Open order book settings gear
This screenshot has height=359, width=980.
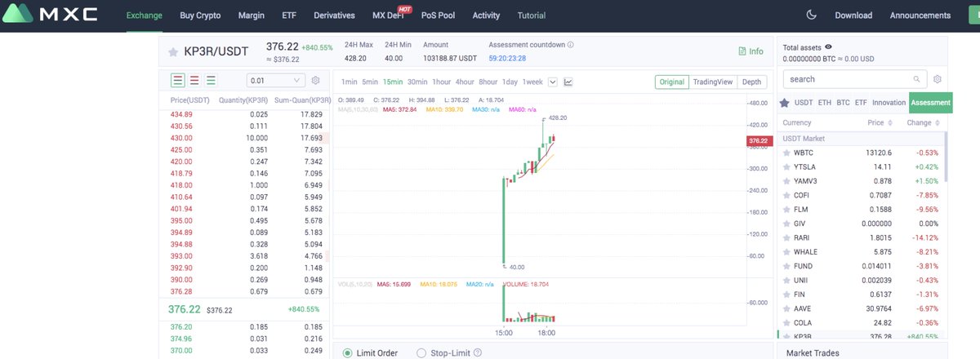pos(316,80)
